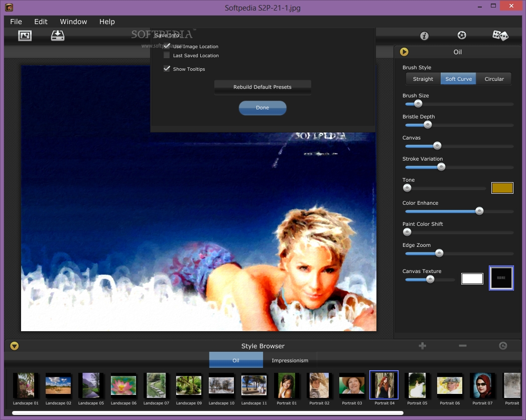Screen dimensions: 526x420
Task: Click the Bristle Depth slider handle
Action: pyautogui.click(x=428, y=125)
